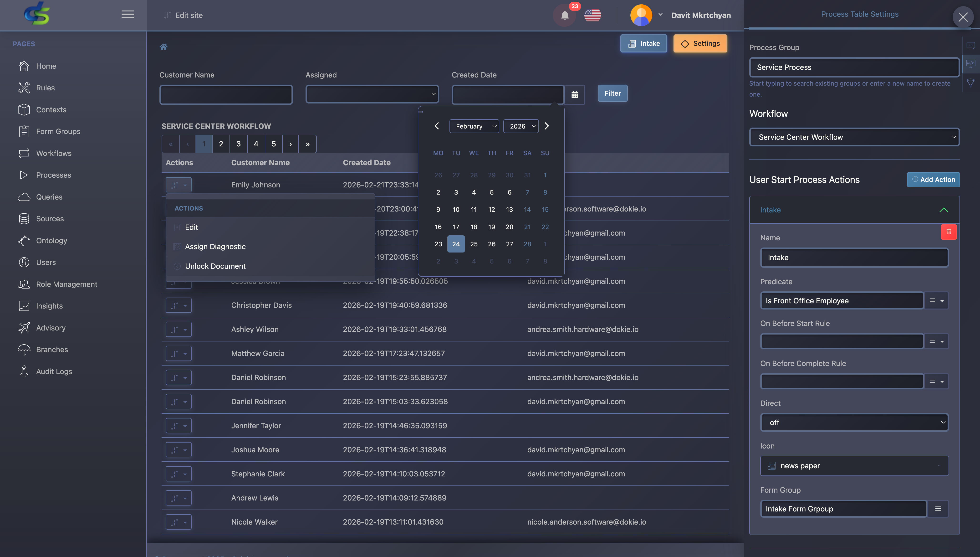
Task: Click inside the Customer Name input field
Action: tap(226, 94)
